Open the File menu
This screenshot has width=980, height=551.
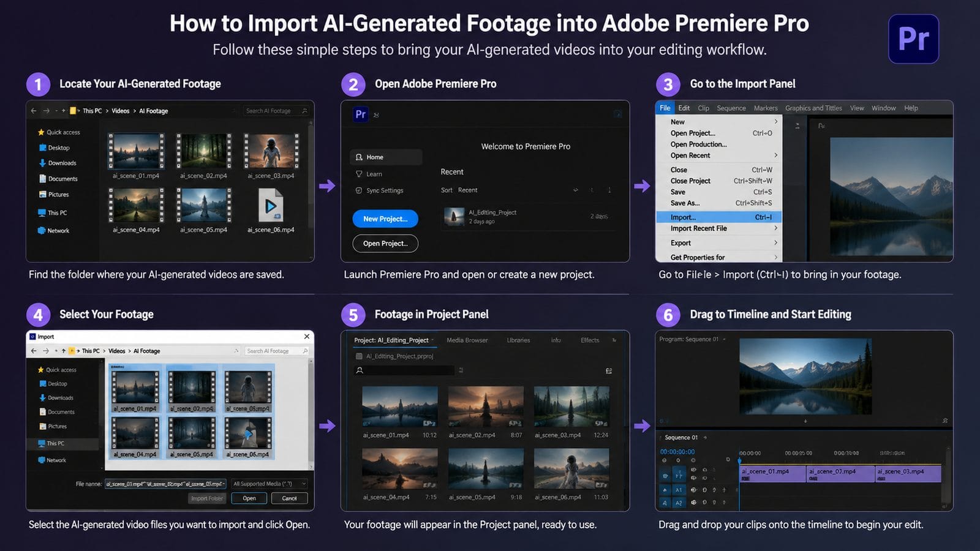click(x=665, y=108)
